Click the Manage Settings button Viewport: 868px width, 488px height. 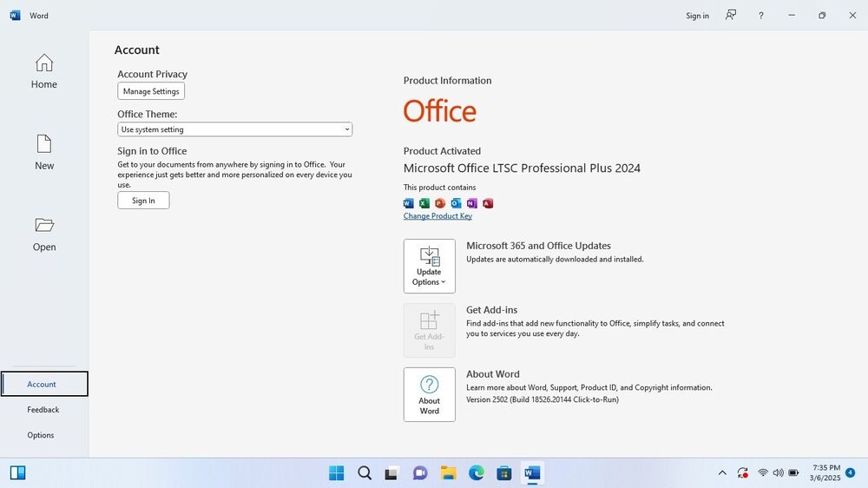click(151, 91)
